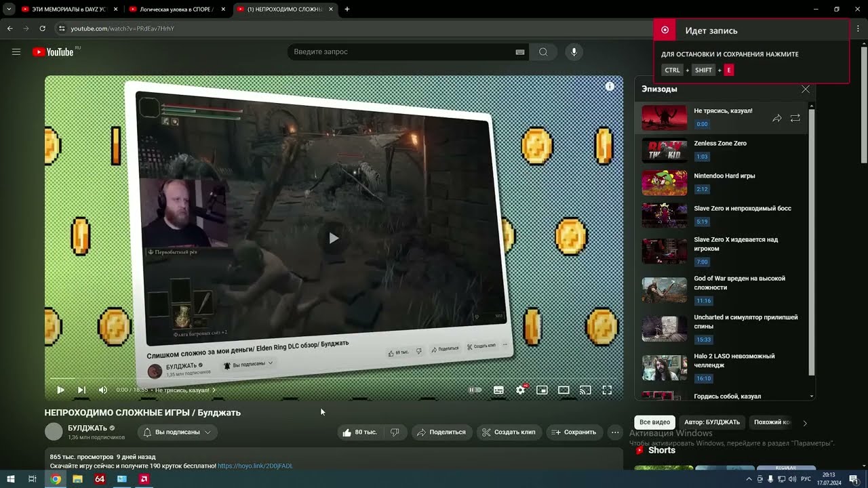Click the 'Гордись собой, казуал' chapter
This screenshot has width=868, height=488.
[x=721, y=395]
